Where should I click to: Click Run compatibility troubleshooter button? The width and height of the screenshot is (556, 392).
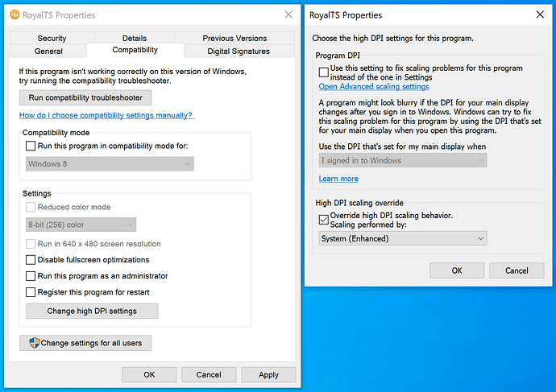coord(85,97)
